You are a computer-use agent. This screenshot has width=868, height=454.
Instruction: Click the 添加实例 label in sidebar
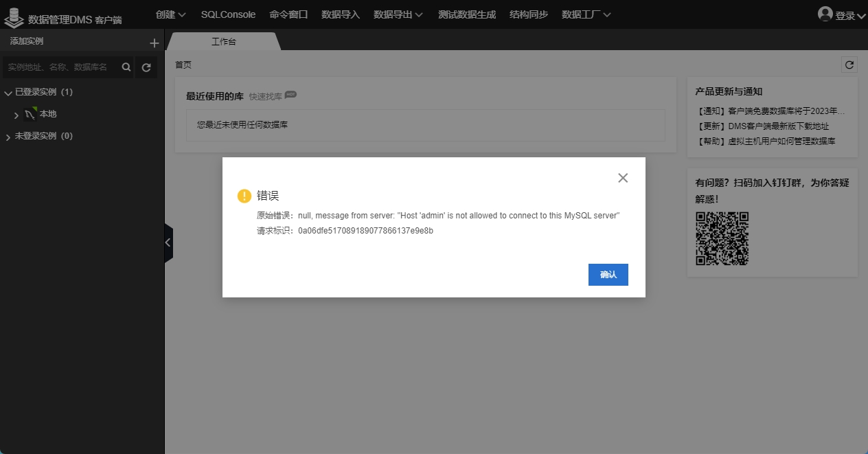click(27, 41)
